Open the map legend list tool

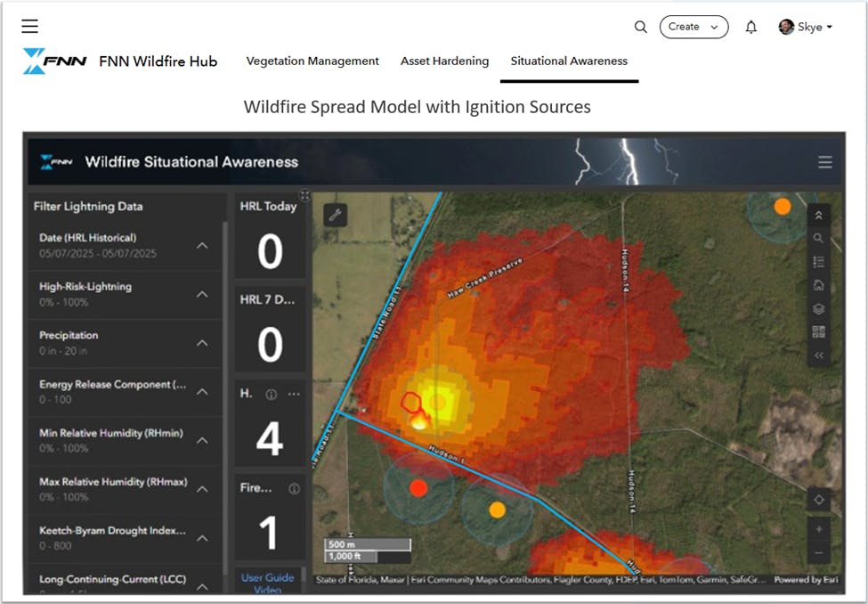point(818,262)
